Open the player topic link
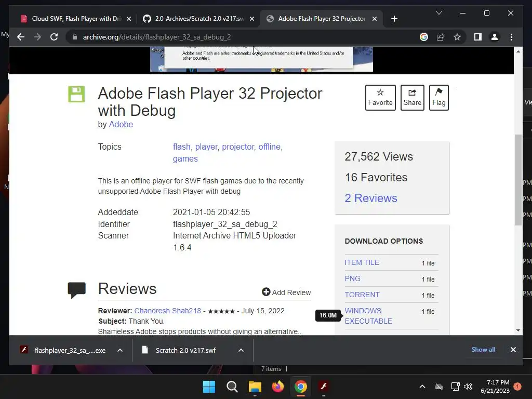This screenshot has width=532, height=399. coord(206,147)
